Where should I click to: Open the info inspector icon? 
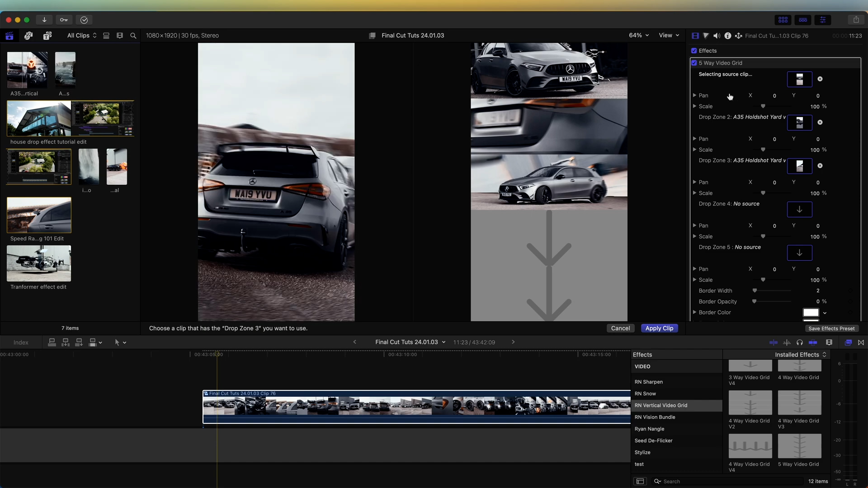(727, 36)
